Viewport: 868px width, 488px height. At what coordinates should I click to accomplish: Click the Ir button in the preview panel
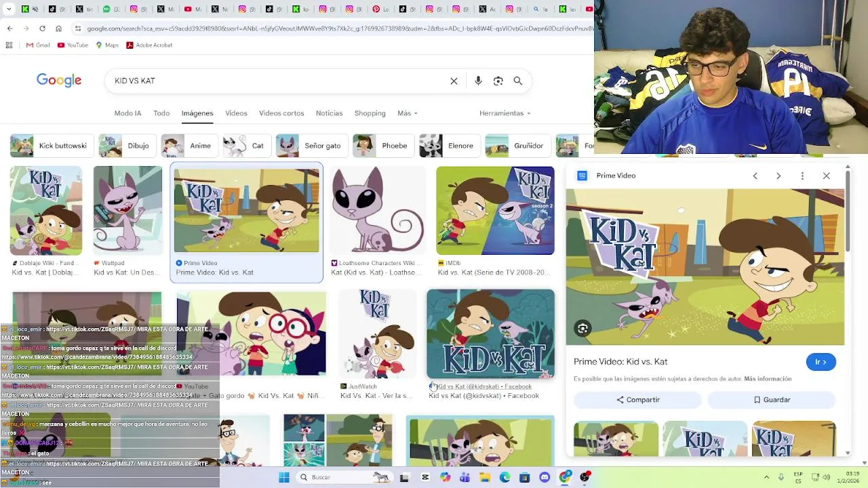[x=821, y=362]
